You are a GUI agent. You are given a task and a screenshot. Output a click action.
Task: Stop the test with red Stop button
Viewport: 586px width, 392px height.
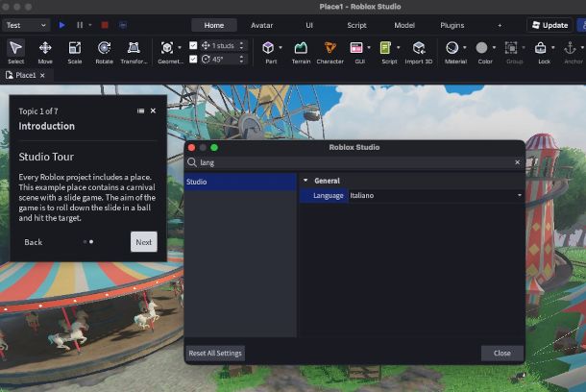pyautogui.click(x=105, y=25)
